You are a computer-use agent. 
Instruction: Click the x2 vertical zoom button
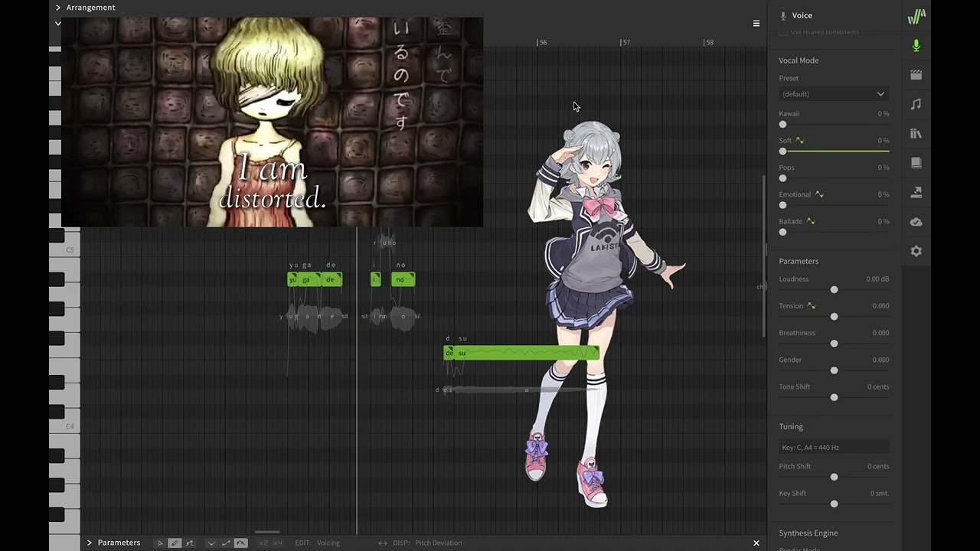click(x=263, y=543)
